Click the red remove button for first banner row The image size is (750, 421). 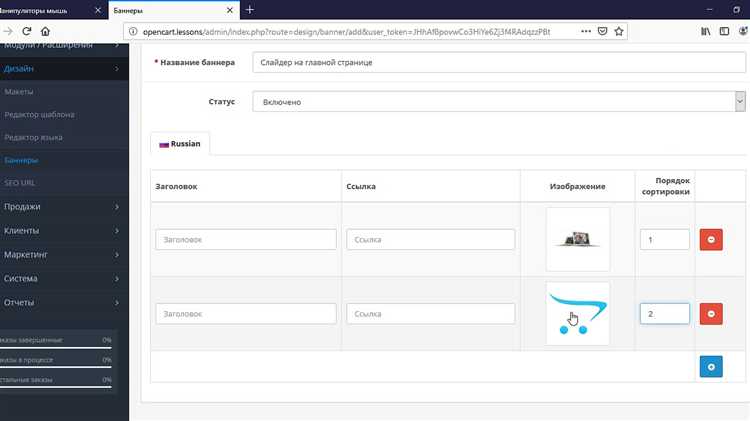click(711, 240)
